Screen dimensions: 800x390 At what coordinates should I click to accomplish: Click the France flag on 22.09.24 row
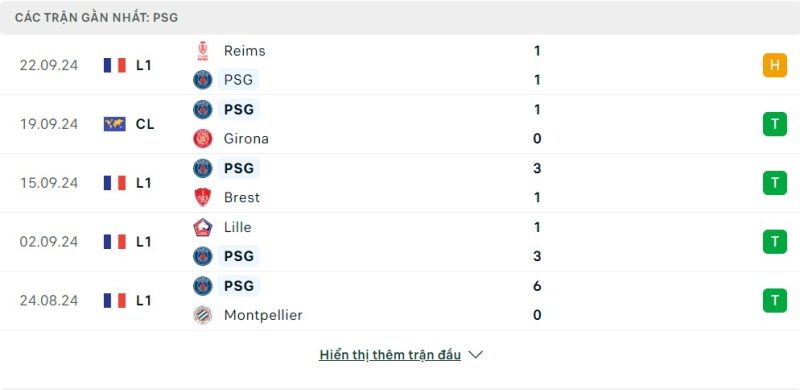115,65
